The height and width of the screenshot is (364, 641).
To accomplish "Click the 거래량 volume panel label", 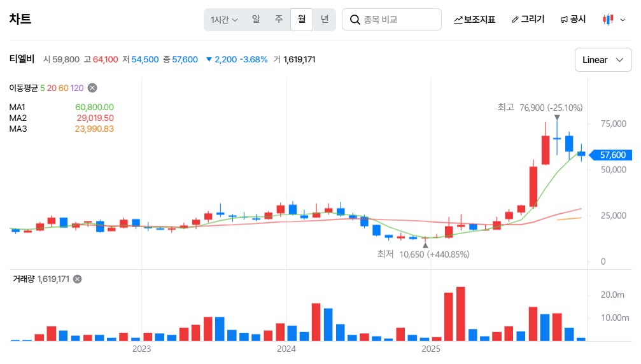I will pos(24,279).
